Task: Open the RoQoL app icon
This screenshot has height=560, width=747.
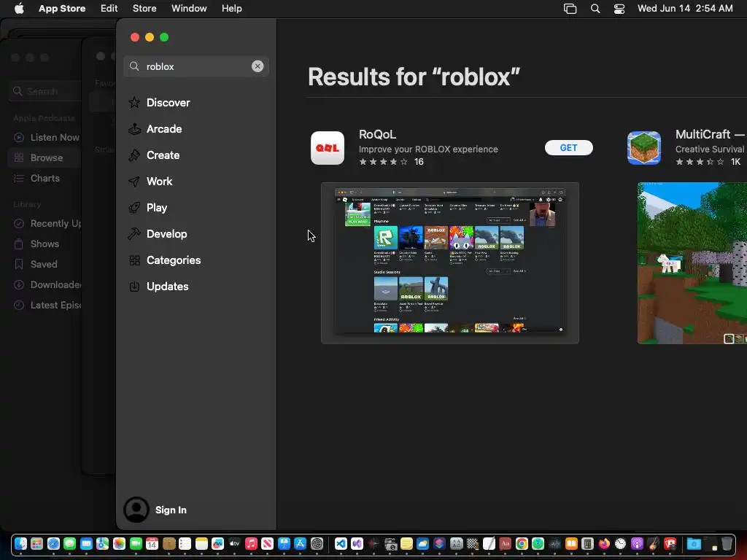Action: tap(328, 147)
